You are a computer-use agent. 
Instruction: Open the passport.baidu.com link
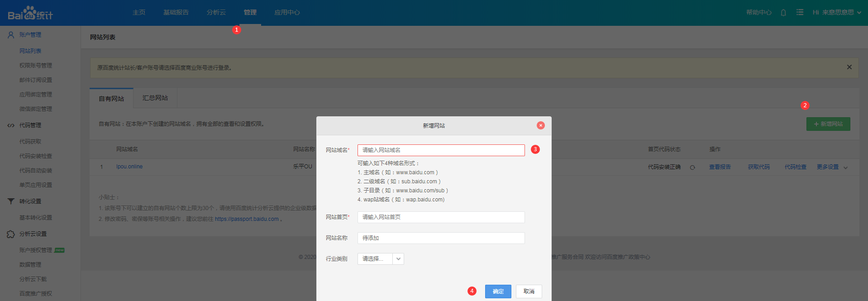[x=247, y=219]
